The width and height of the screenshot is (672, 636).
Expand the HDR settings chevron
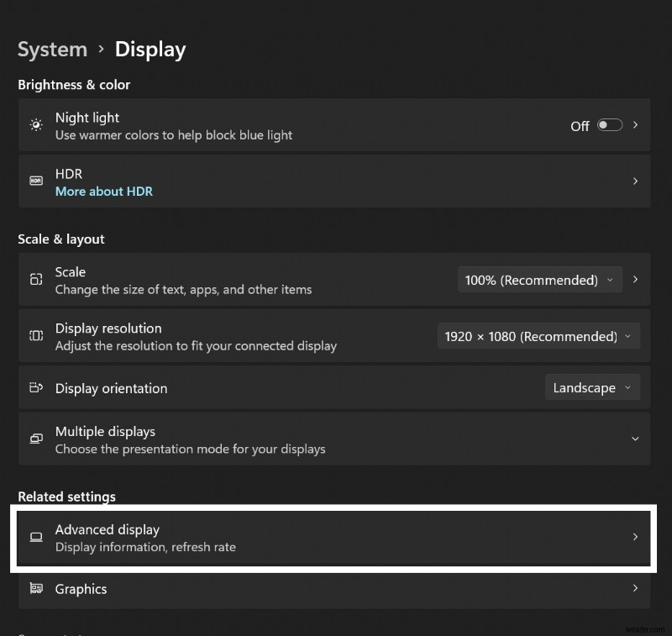click(x=635, y=181)
